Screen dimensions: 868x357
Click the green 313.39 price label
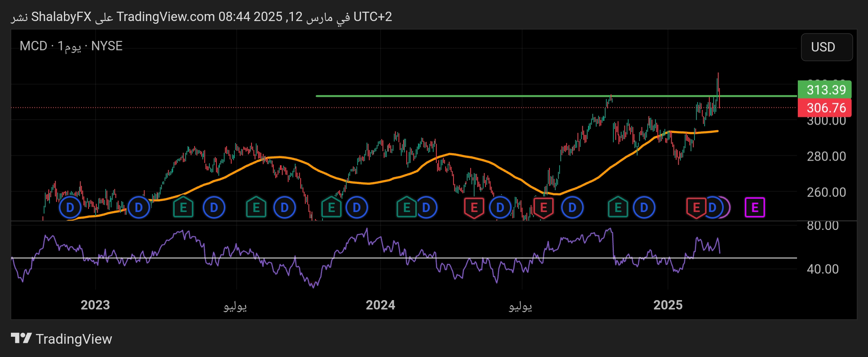point(824,90)
